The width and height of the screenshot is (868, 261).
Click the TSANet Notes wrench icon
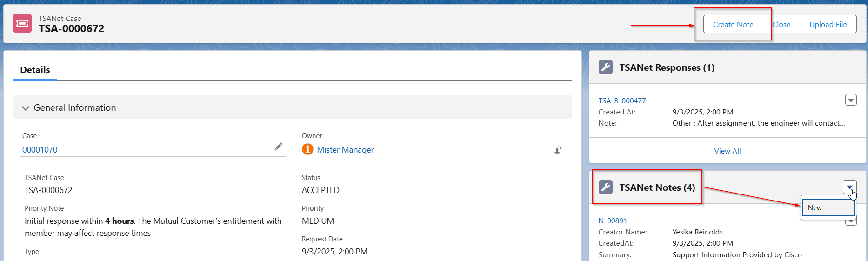point(605,187)
